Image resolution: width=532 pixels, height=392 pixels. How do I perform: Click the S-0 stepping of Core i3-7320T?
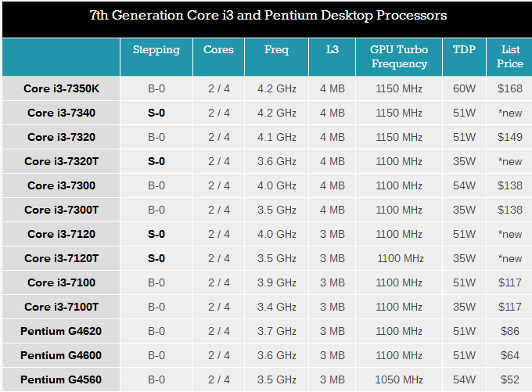[156, 161]
